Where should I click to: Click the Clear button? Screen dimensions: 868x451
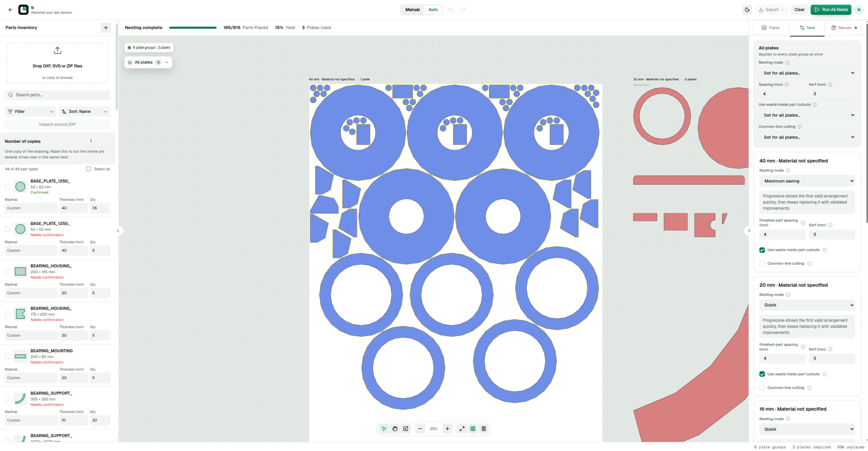tap(799, 9)
